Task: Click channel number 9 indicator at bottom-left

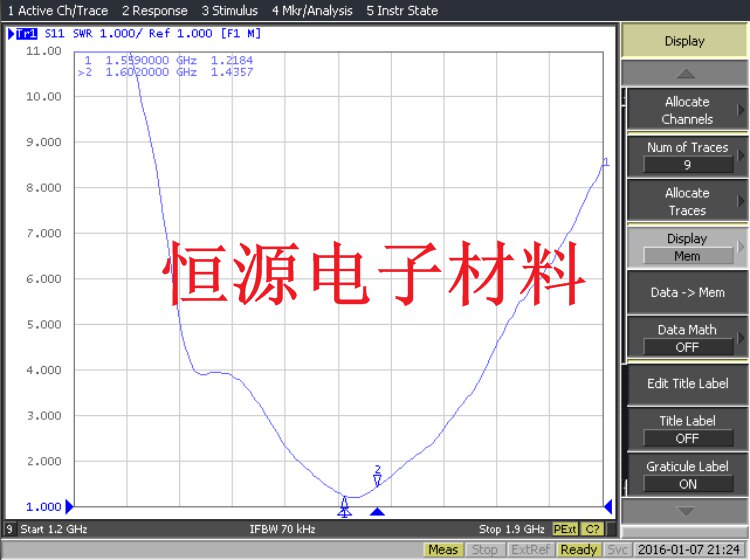Action: point(9,529)
